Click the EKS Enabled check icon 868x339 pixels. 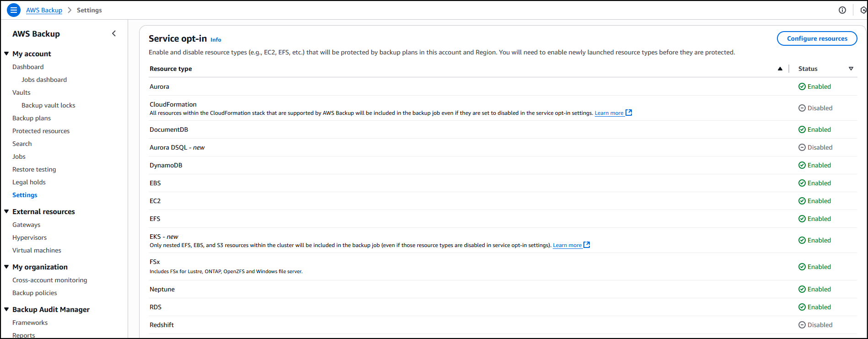(802, 240)
